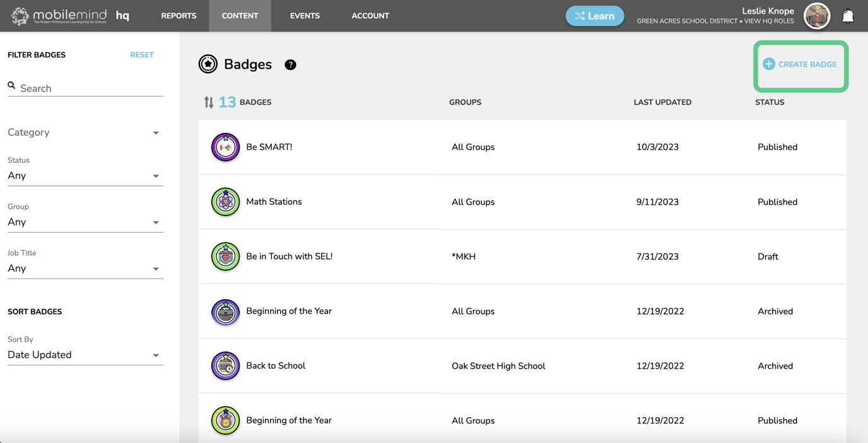
Task: Open the Status dropdown set to Any
Action: click(x=85, y=176)
